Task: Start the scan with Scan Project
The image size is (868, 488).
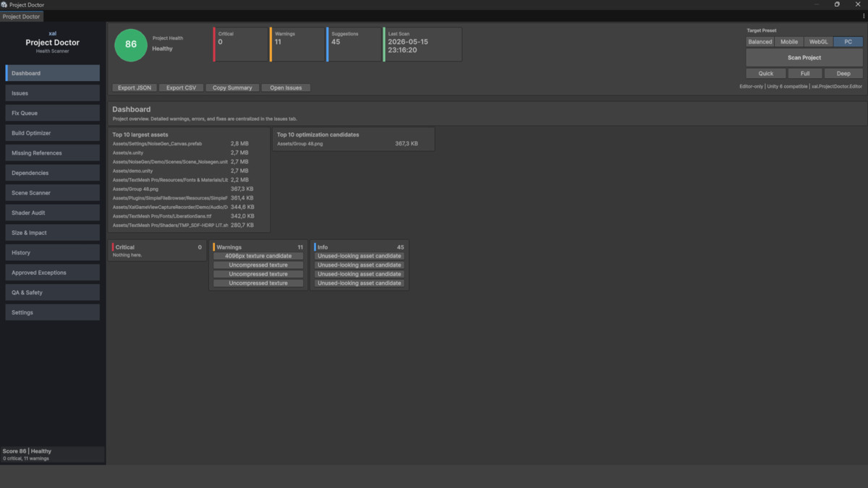Action: 804,57
